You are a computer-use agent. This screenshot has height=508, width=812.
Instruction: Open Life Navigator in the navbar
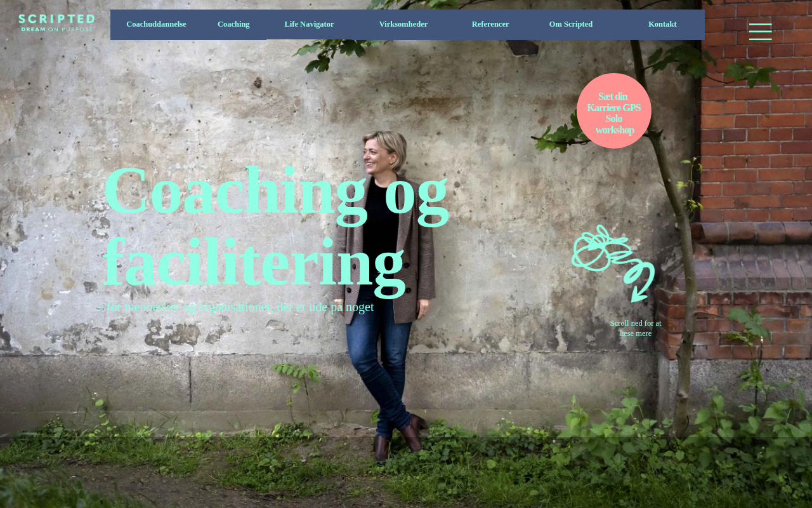coord(309,24)
